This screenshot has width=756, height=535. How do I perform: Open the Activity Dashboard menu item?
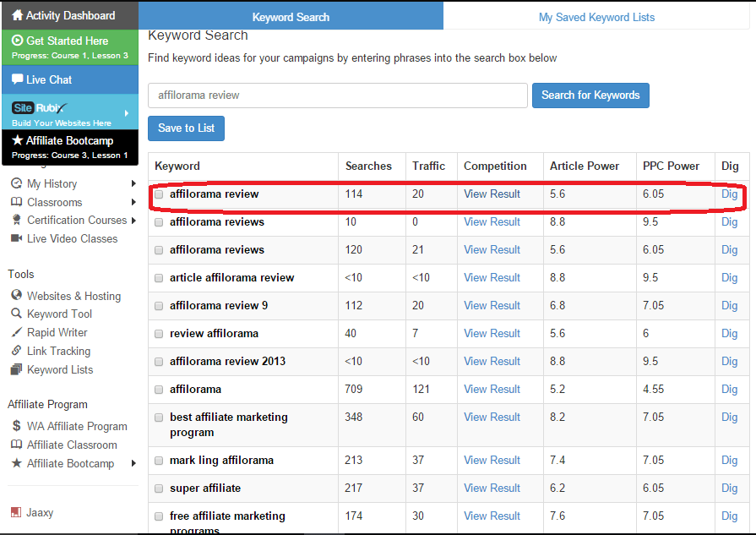pyautogui.click(x=70, y=15)
